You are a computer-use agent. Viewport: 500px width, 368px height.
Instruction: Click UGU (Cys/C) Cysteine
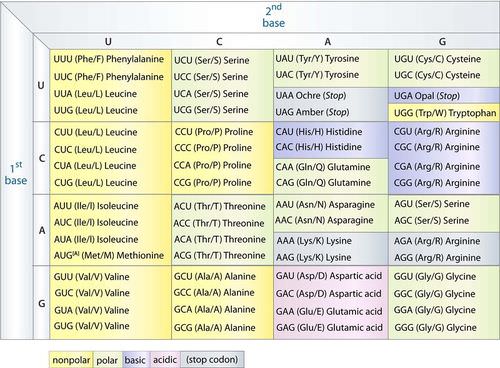coord(437,59)
